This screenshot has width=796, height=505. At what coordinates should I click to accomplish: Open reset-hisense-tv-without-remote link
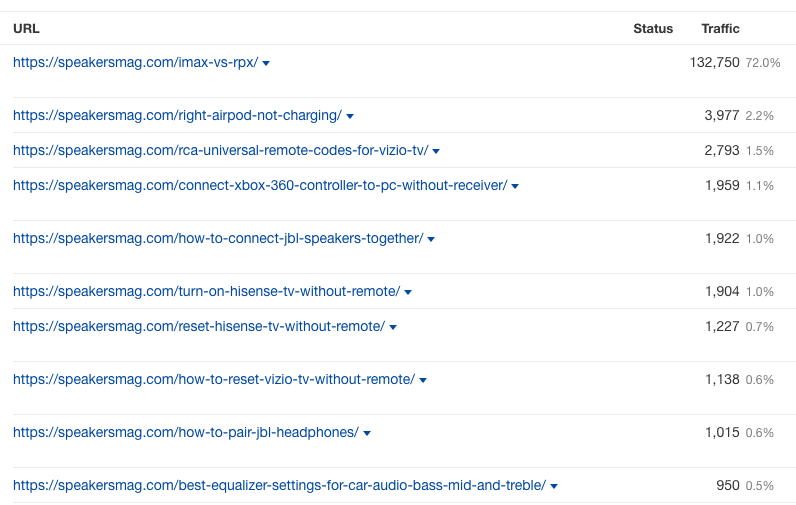tap(198, 326)
